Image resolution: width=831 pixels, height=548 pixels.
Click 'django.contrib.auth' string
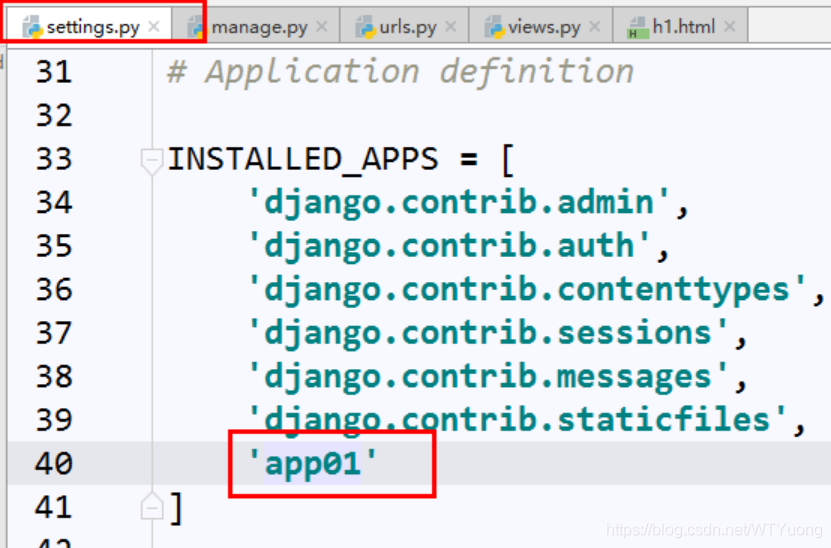tap(449, 247)
